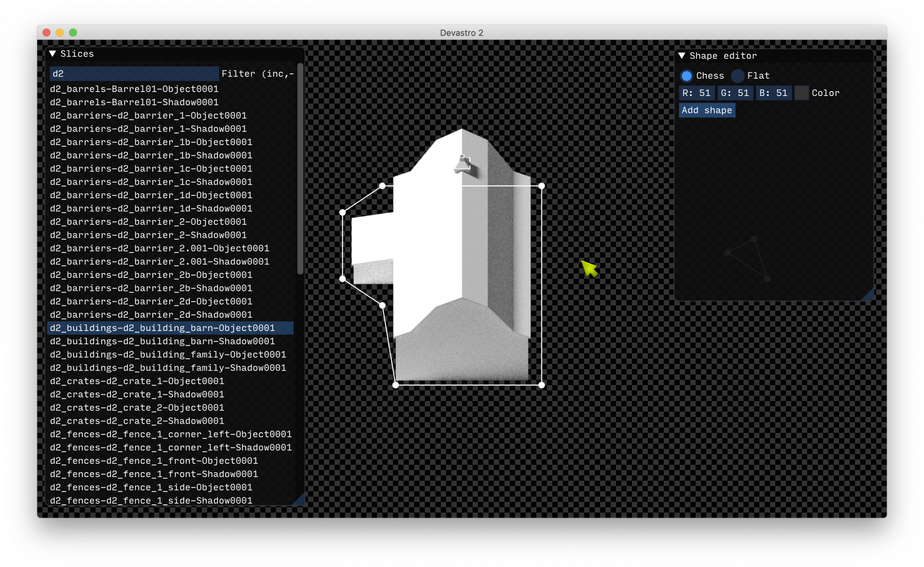Select d2_crates-d2_crate_1-Object0001 slice
Image resolution: width=924 pixels, height=567 pixels.
tap(171, 381)
